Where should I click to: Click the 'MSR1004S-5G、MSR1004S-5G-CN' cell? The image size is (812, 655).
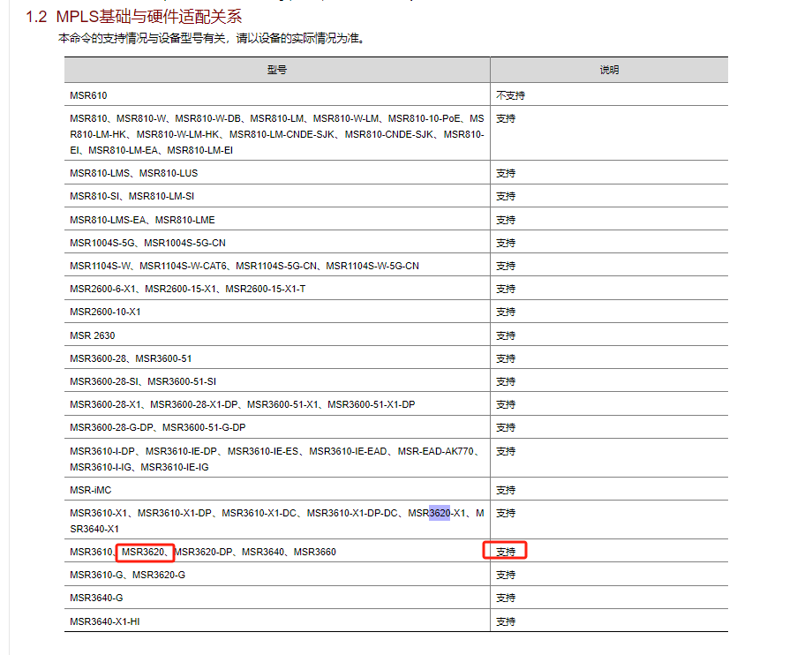click(x=277, y=243)
